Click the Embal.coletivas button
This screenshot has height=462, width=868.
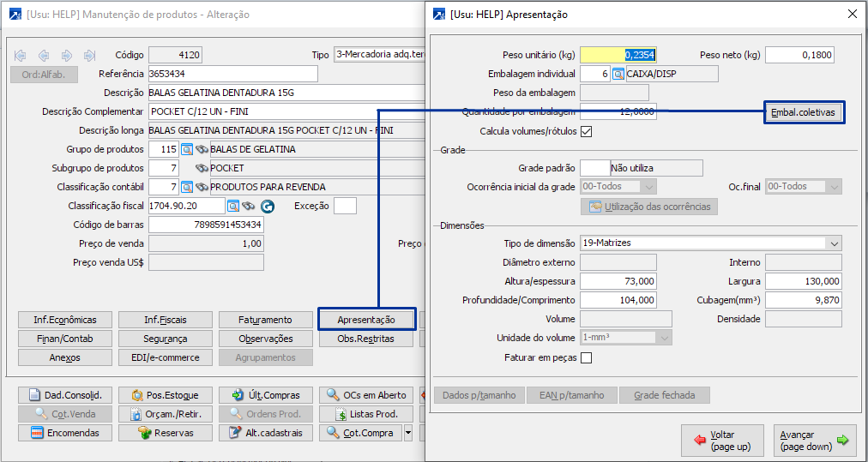(x=803, y=112)
